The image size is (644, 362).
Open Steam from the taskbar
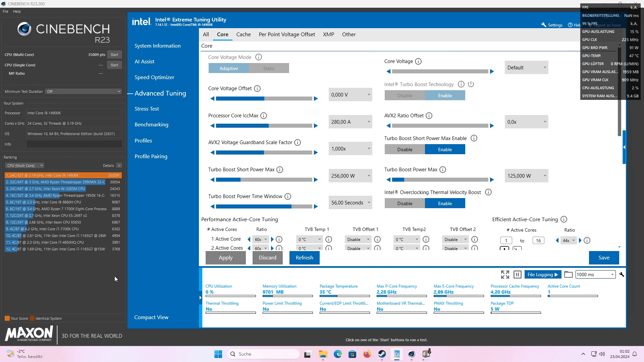(382, 354)
